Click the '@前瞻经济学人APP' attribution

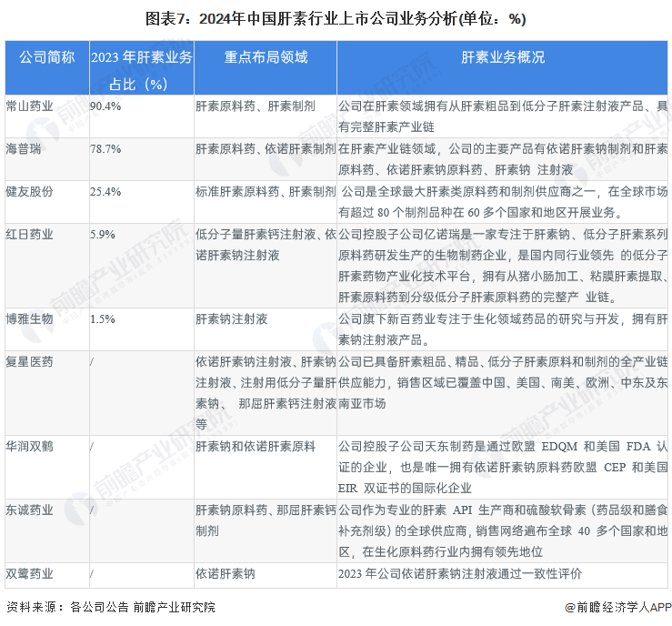pyautogui.click(x=618, y=607)
